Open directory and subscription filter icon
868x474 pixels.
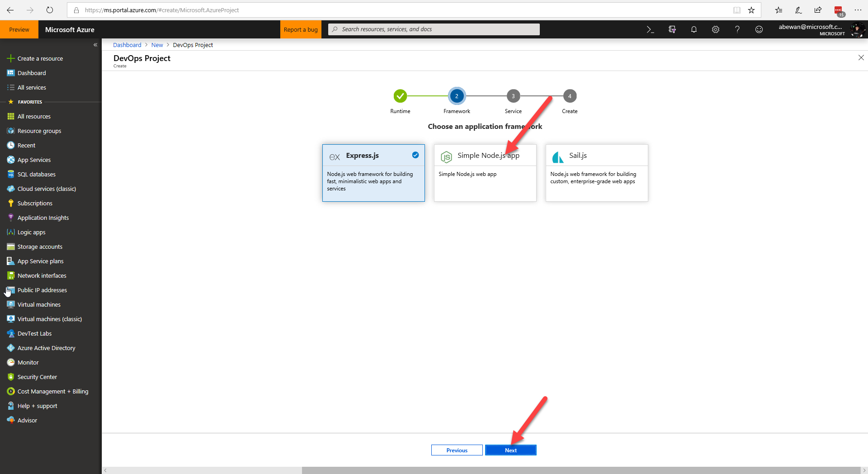(x=672, y=29)
